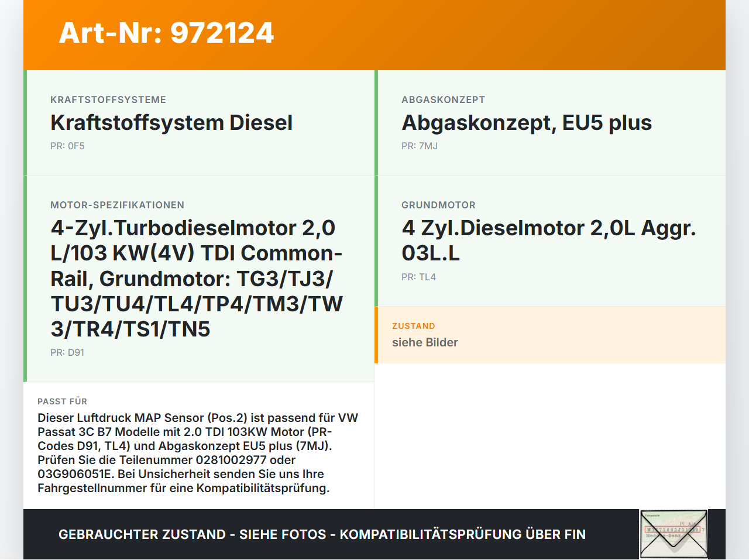749x560 pixels.
Task: Click the Fahrgestellnummer envelope icon
Action: pos(673,533)
